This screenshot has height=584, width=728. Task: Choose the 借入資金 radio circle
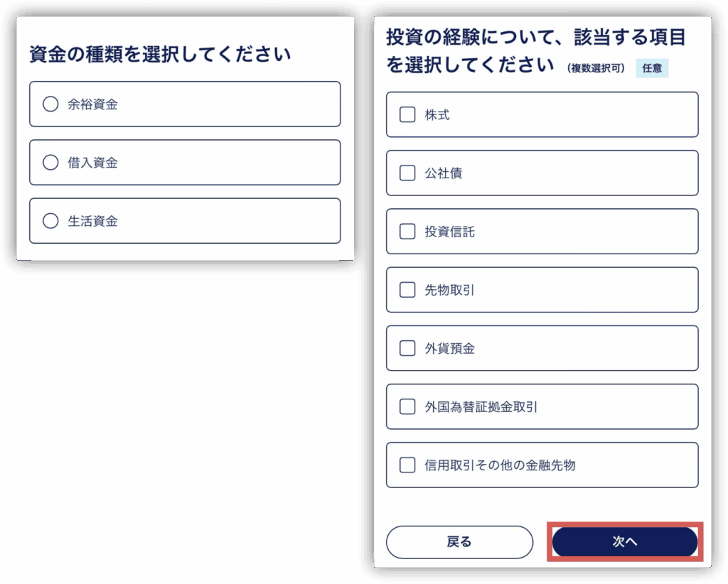pos(50,163)
